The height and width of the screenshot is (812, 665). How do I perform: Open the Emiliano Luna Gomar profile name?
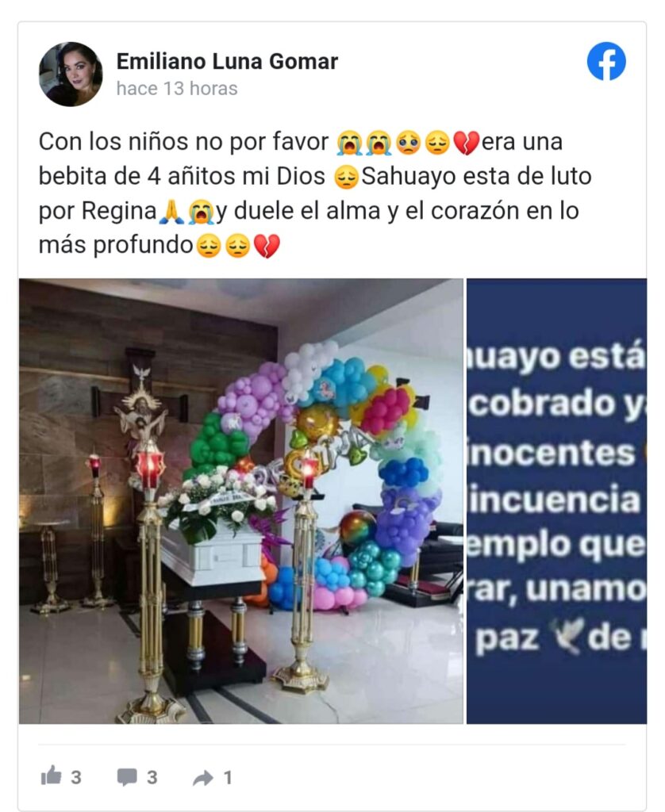(x=227, y=62)
